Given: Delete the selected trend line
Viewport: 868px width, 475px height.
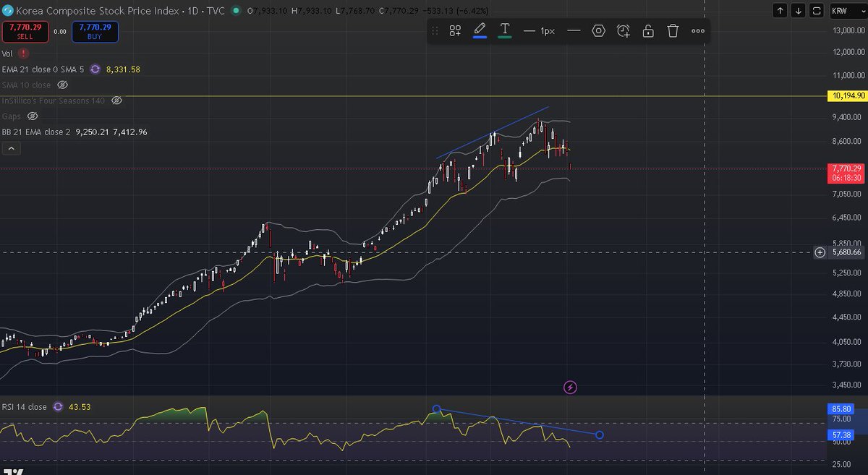Looking at the screenshot, I should pos(673,30).
